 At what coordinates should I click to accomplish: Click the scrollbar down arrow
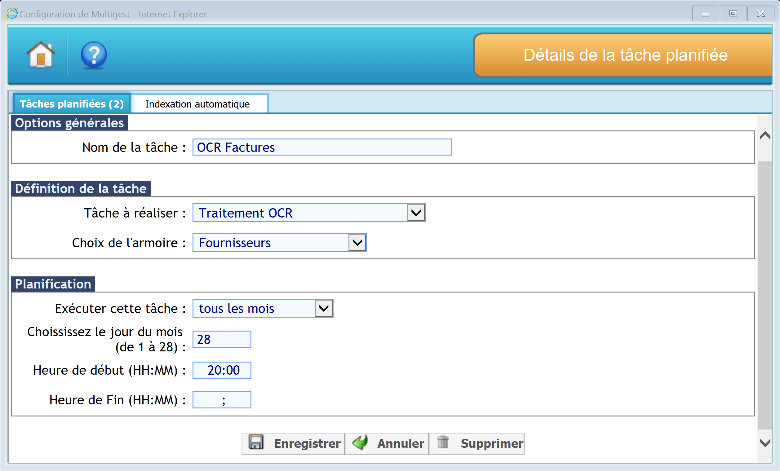[765, 441]
